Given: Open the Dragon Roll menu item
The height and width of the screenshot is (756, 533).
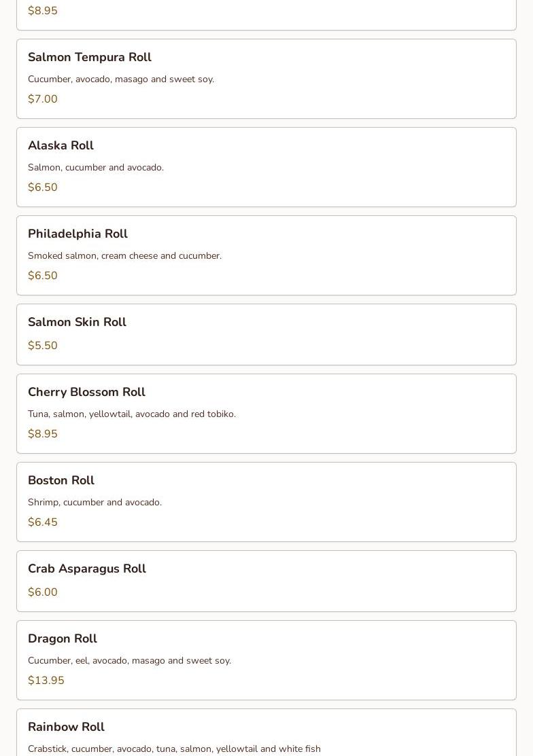Looking at the screenshot, I should (x=63, y=639).
